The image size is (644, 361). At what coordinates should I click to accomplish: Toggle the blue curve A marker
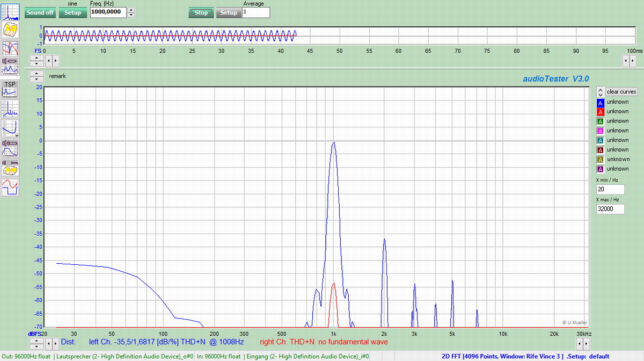(601, 102)
